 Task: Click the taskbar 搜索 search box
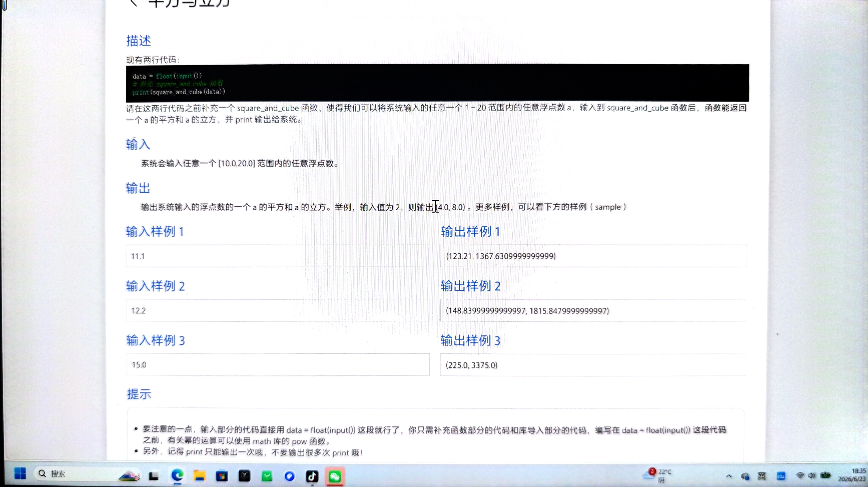click(x=74, y=474)
